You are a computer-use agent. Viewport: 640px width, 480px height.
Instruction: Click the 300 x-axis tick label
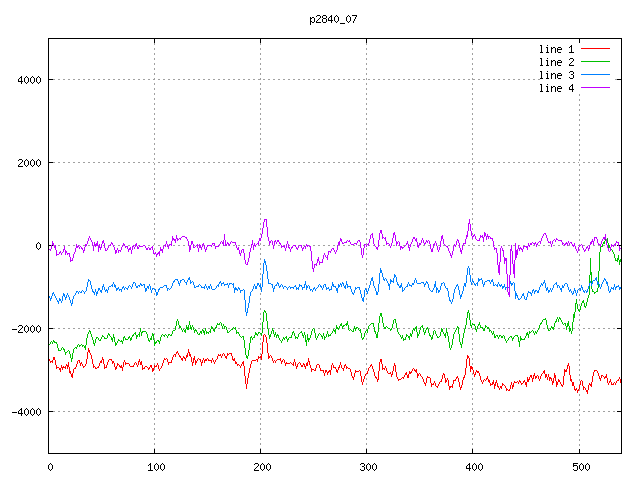[367, 466]
